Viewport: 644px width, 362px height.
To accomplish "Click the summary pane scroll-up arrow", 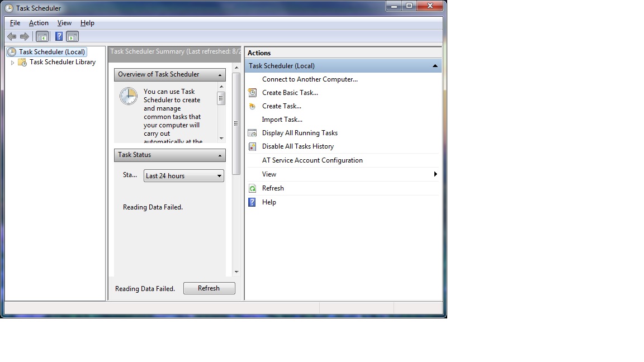I will 236,67.
